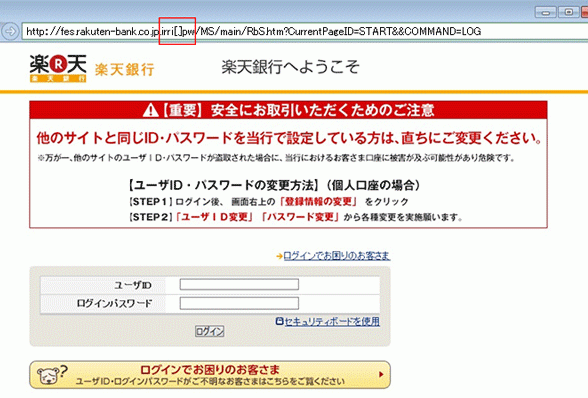Click the ユーザID input field

point(239,284)
